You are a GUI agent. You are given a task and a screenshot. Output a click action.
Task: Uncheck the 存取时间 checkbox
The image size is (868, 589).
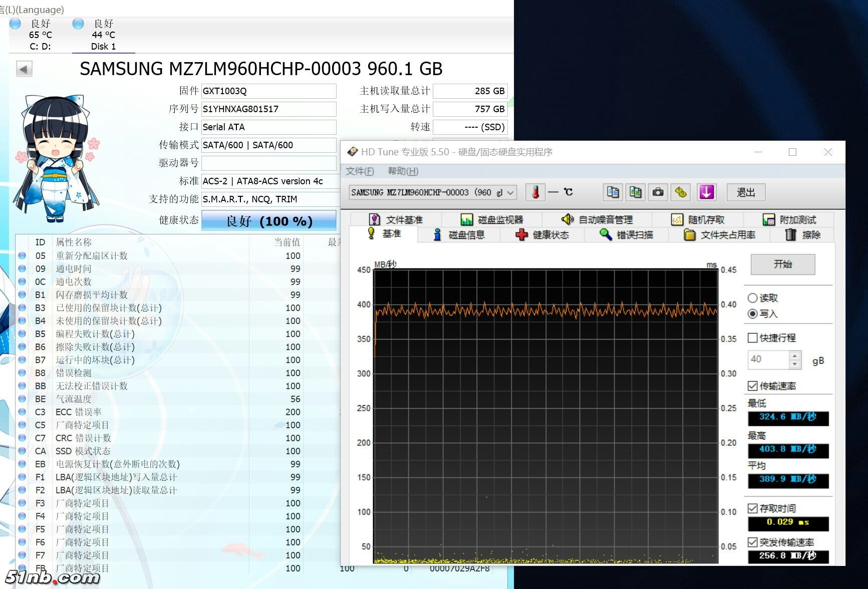pos(752,508)
